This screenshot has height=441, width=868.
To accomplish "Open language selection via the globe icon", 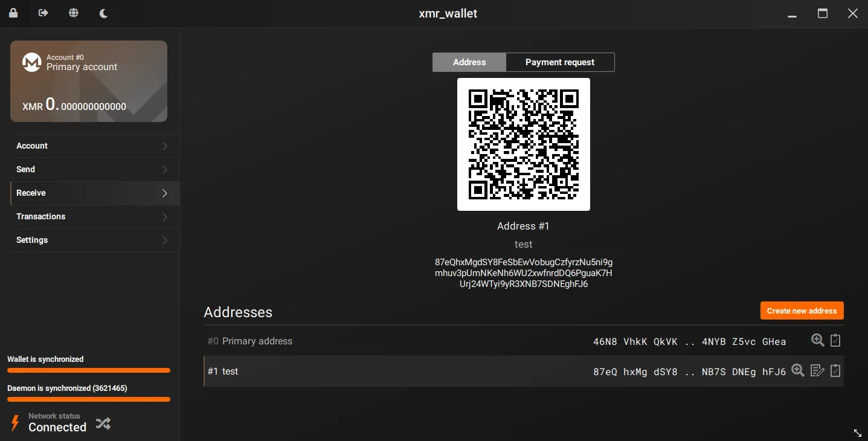I will (x=74, y=13).
